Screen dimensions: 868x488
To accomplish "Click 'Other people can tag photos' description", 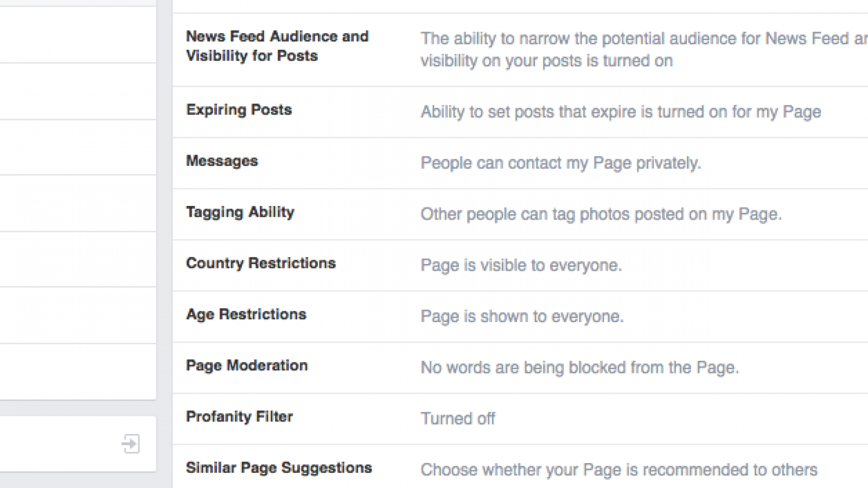I will 601,214.
